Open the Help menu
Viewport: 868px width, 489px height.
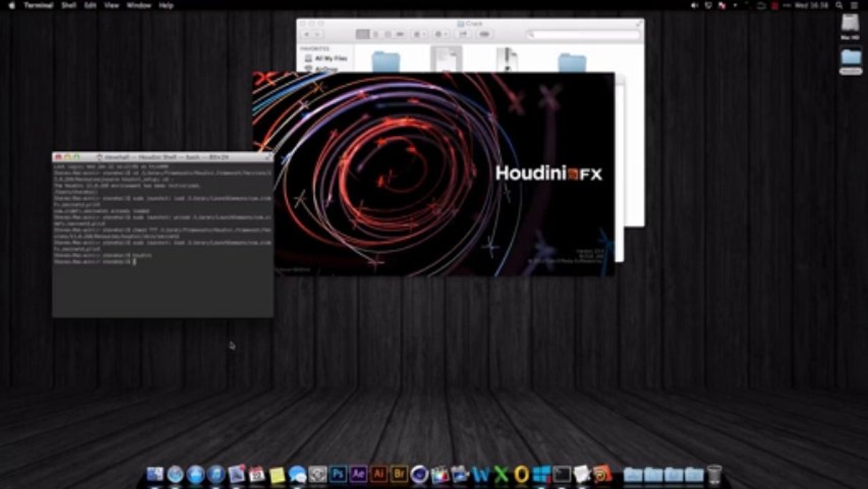166,5
